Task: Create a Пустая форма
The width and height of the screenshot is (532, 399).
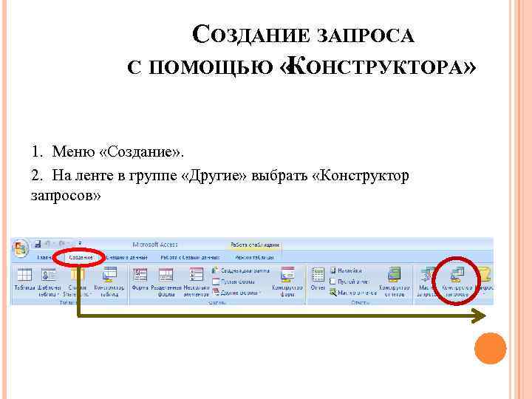Action: click(x=233, y=282)
